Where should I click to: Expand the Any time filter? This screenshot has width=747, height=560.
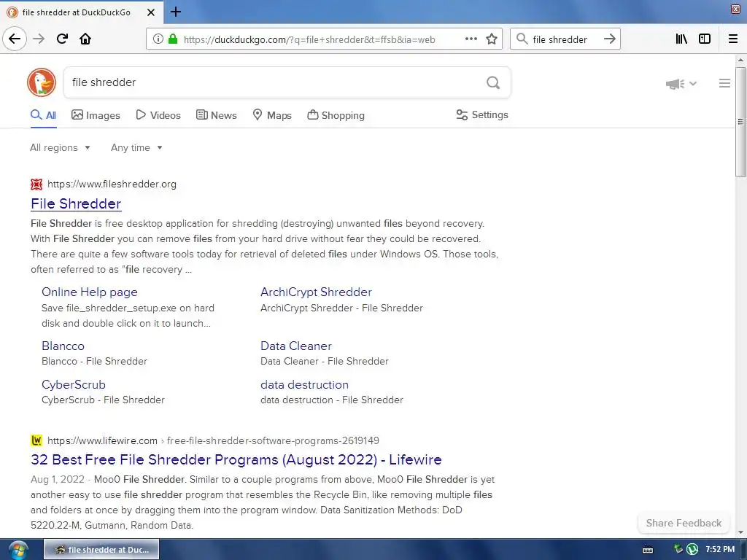pos(136,147)
